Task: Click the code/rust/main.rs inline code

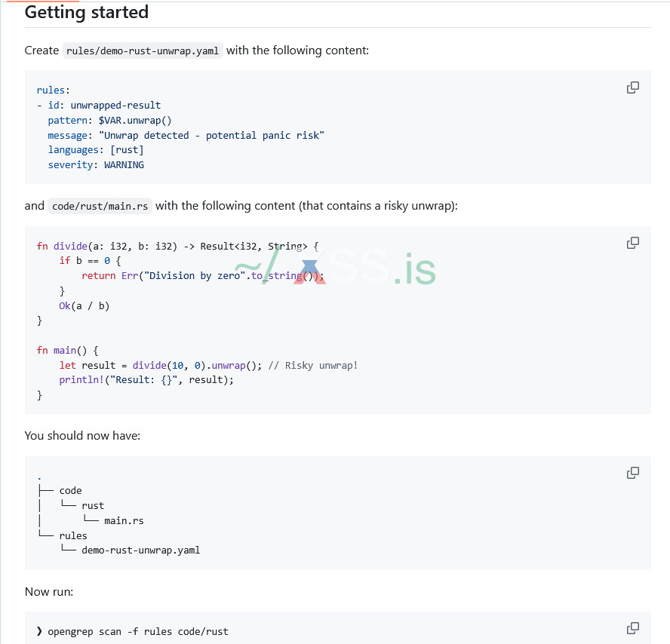Action: pyautogui.click(x=99, y=206)
